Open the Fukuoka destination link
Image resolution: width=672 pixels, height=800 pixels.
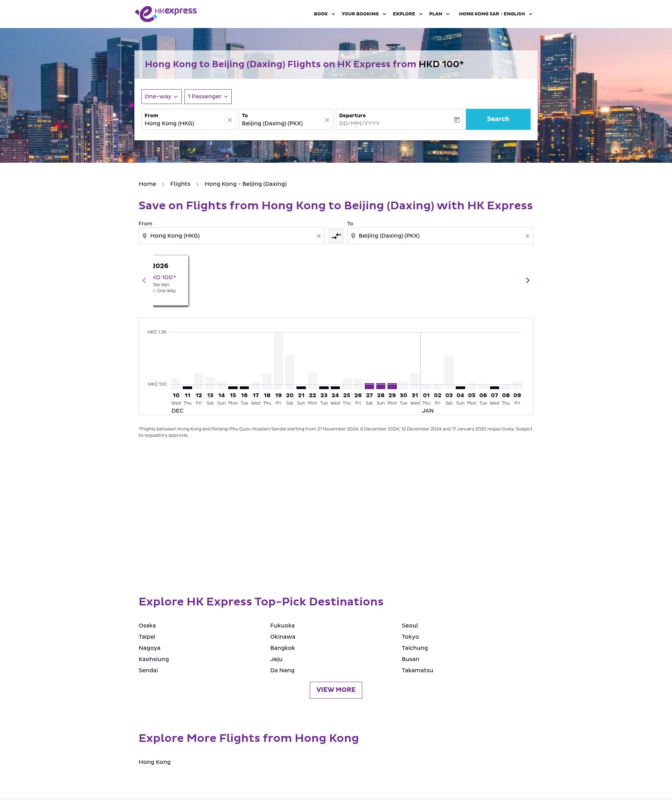pos(282,625)
